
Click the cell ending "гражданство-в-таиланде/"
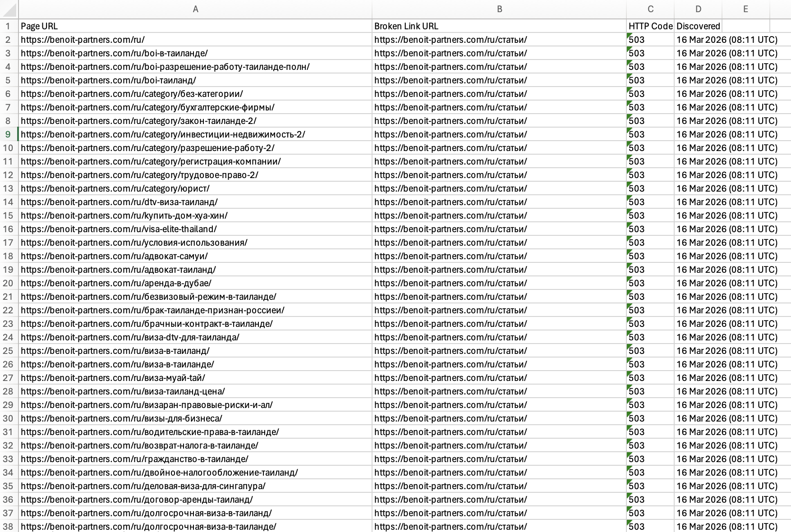[195, 459]
